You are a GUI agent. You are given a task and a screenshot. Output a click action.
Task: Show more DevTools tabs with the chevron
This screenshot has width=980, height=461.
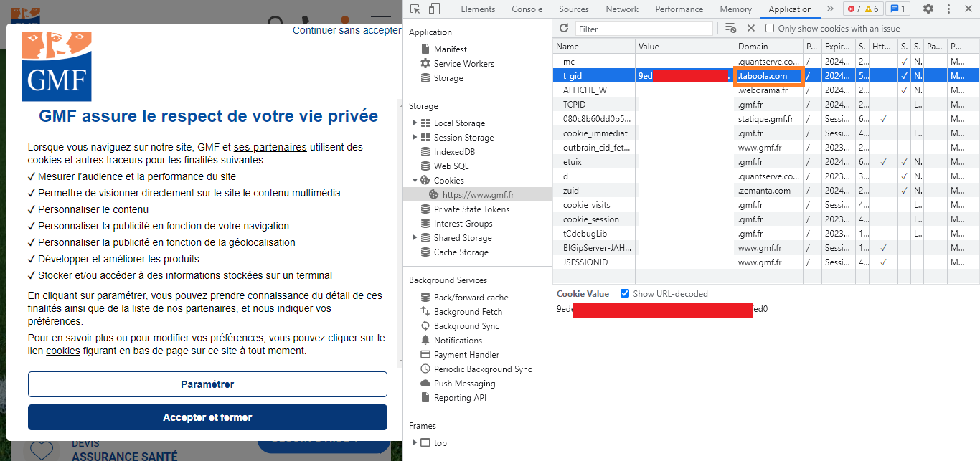point(830,9)
